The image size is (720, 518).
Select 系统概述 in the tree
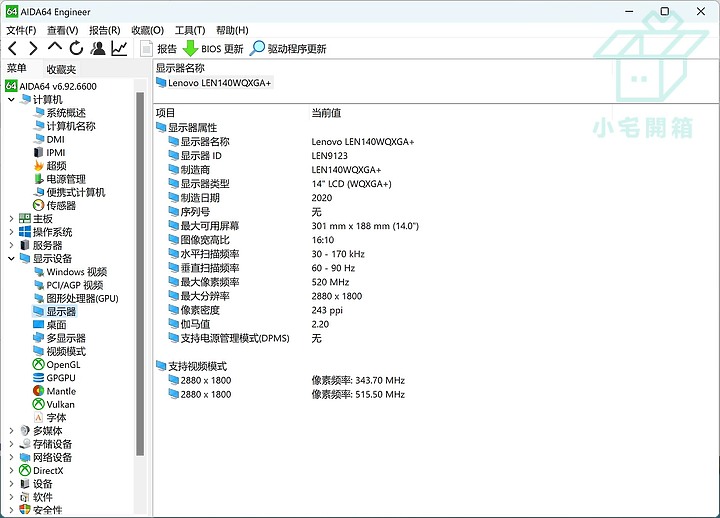pyautogui.click(x=66, y=113)
